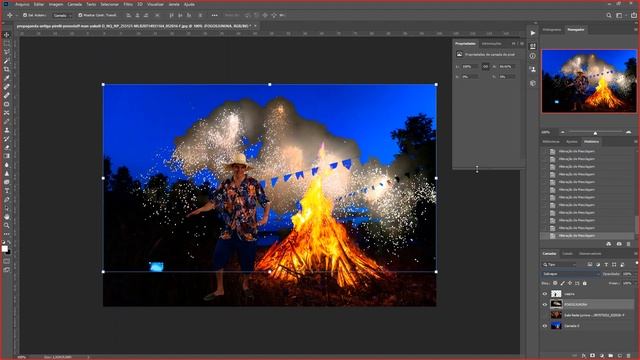Open the Auto-select Camada dropdown

click(62, 16)
